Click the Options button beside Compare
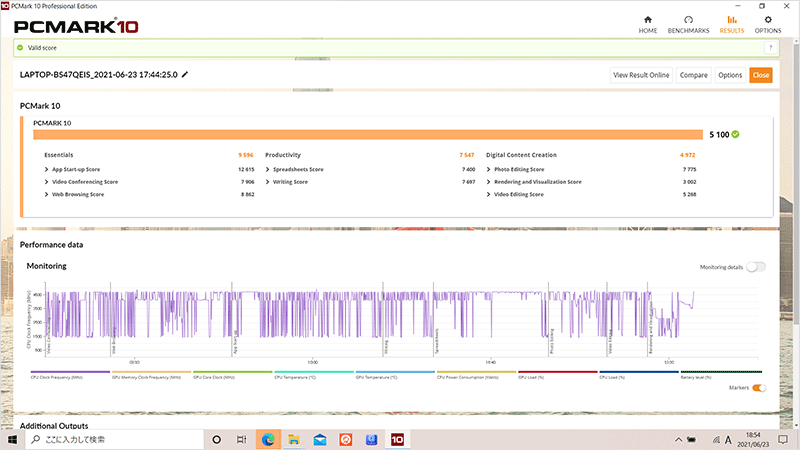 tap(730, 75)
